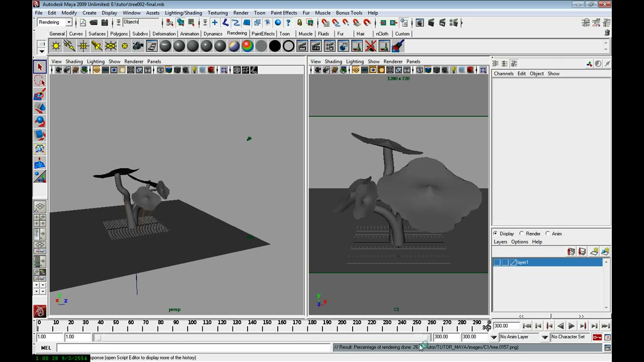This screenshot has height=362, width=644.
Task: Click the open scene folder icon
Action: click(x=94, y=23)
